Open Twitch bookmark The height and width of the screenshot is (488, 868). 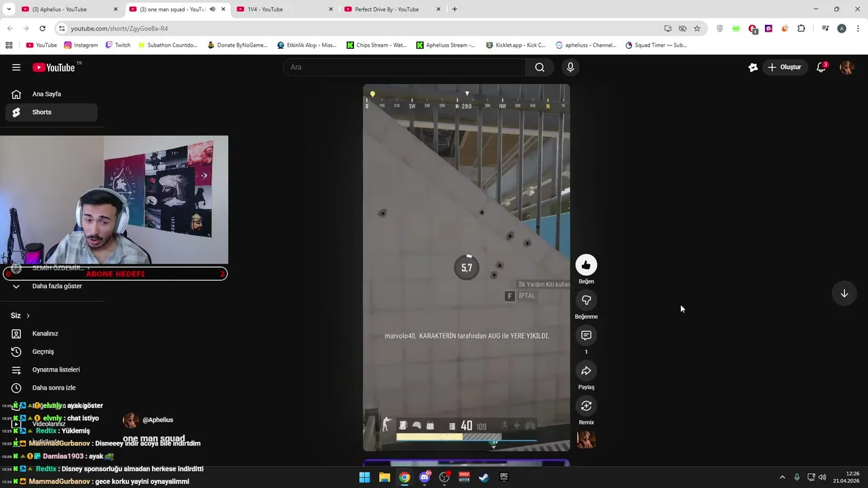(x=118, y=45)
